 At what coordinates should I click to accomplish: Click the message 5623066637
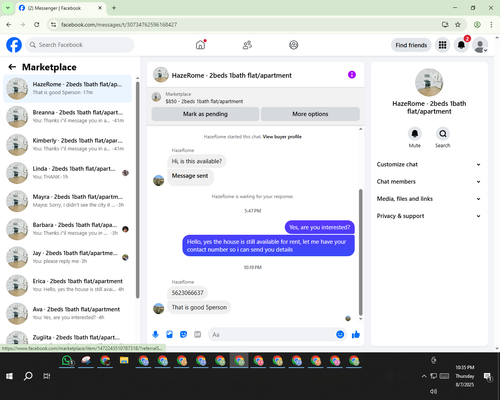tap(187, 293)
